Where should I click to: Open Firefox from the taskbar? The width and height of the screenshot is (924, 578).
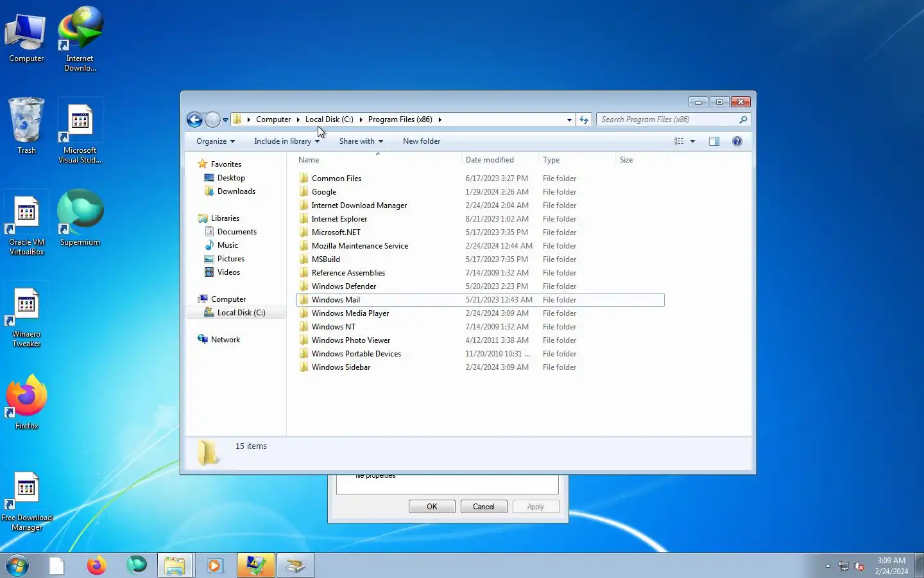pos(96,565)
